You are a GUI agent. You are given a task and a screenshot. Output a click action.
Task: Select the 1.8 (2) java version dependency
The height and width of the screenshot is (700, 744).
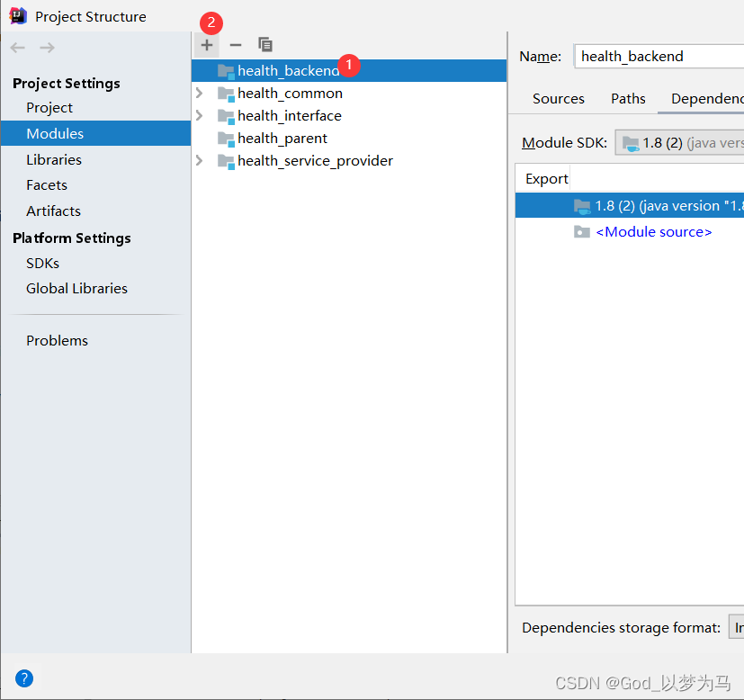click(630, 205)
